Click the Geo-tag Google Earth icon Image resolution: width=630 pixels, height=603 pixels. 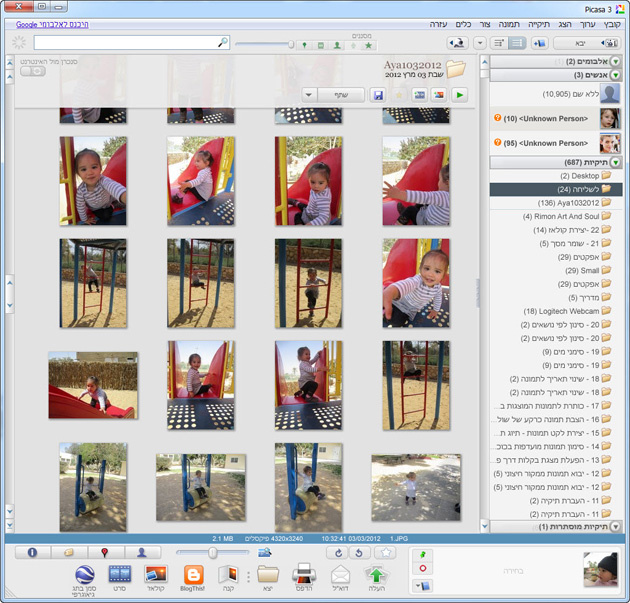85,574
